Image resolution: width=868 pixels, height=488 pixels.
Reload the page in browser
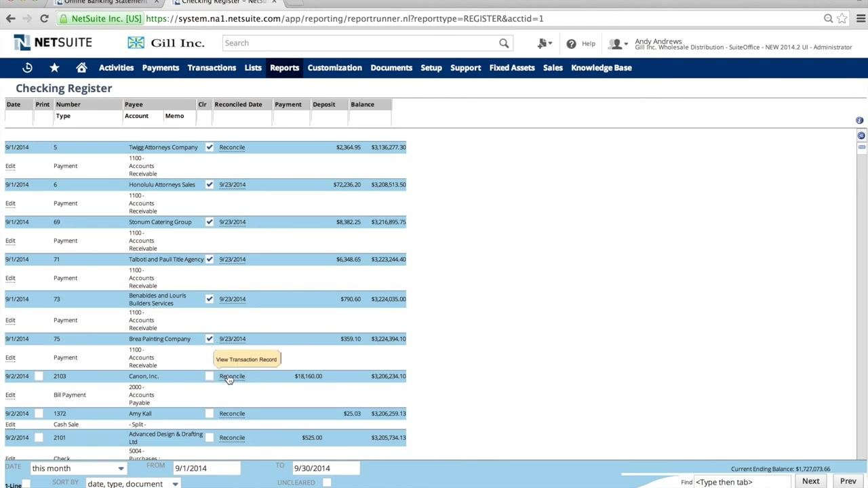click(44, 18)
